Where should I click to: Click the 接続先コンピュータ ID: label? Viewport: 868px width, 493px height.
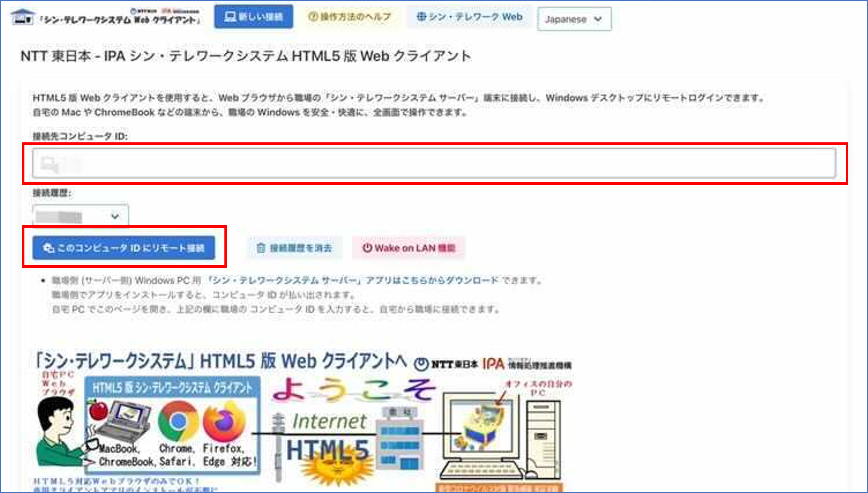pos(80,136)
